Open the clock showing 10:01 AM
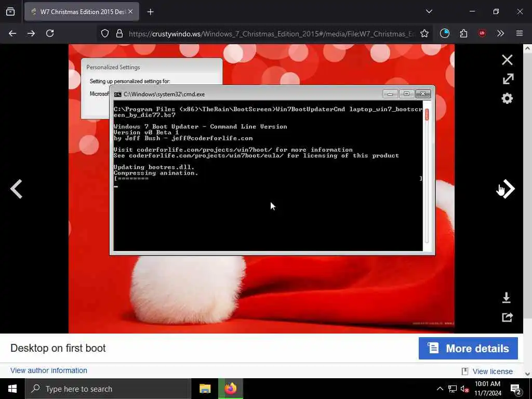 coord(487,389)
